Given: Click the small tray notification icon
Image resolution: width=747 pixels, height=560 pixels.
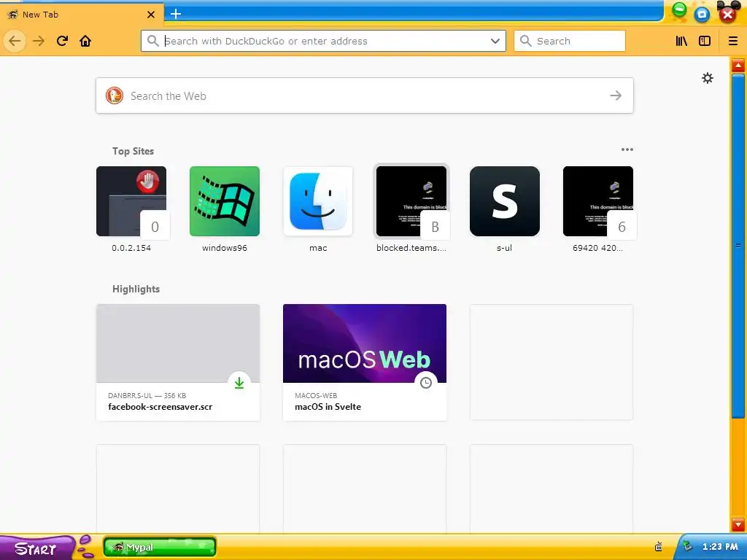Looking at the screenshot, I should [x=659, y=547].
